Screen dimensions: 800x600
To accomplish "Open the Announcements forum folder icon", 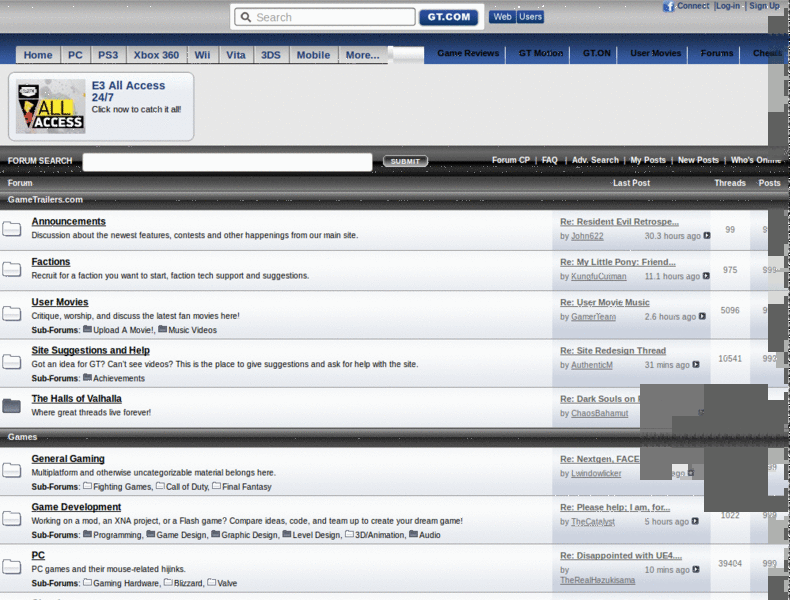I will (11, 229).
